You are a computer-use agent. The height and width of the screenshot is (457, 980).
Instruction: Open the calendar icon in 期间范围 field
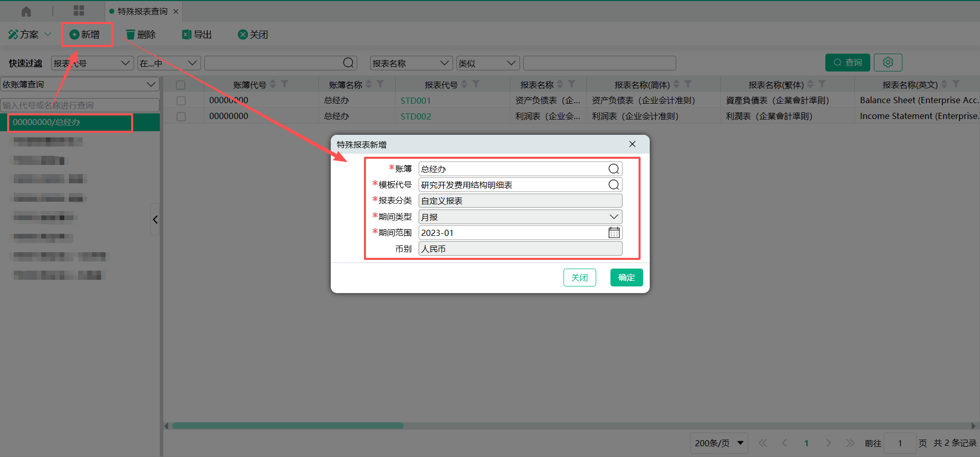click(x=614, y=233)
